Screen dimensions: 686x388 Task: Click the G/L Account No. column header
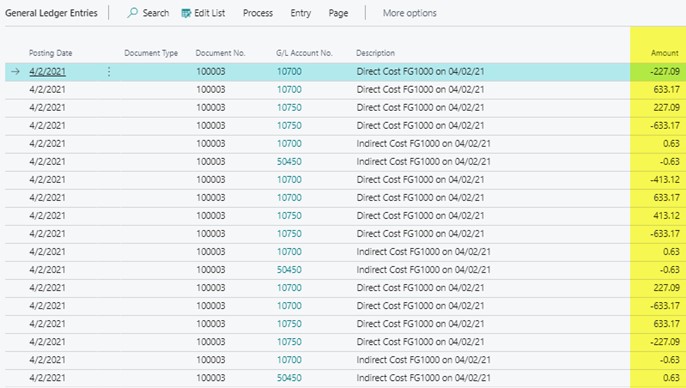point(304,53)
